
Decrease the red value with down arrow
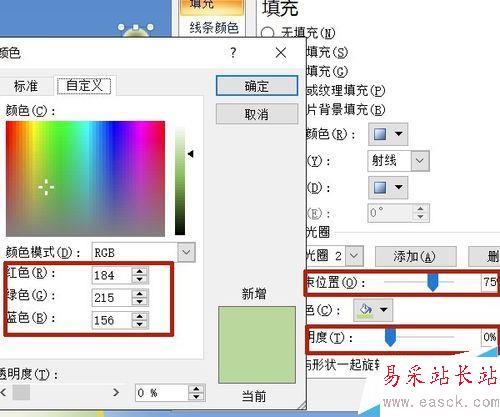point(140,279)
